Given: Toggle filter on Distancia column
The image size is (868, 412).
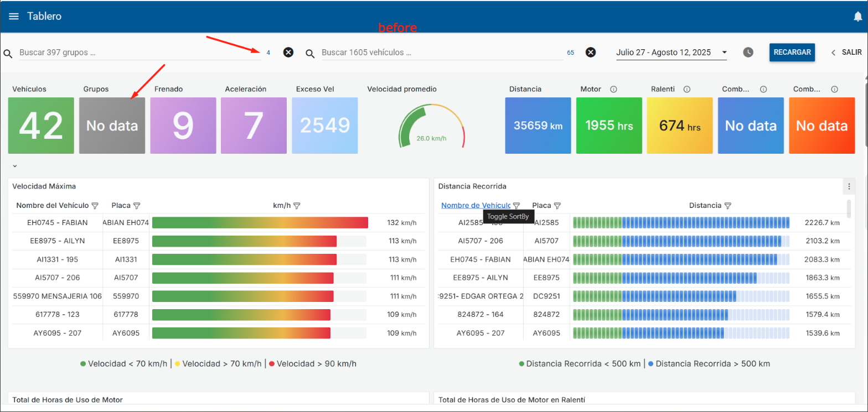Looking at the screenshot, I should click(728, 206).
